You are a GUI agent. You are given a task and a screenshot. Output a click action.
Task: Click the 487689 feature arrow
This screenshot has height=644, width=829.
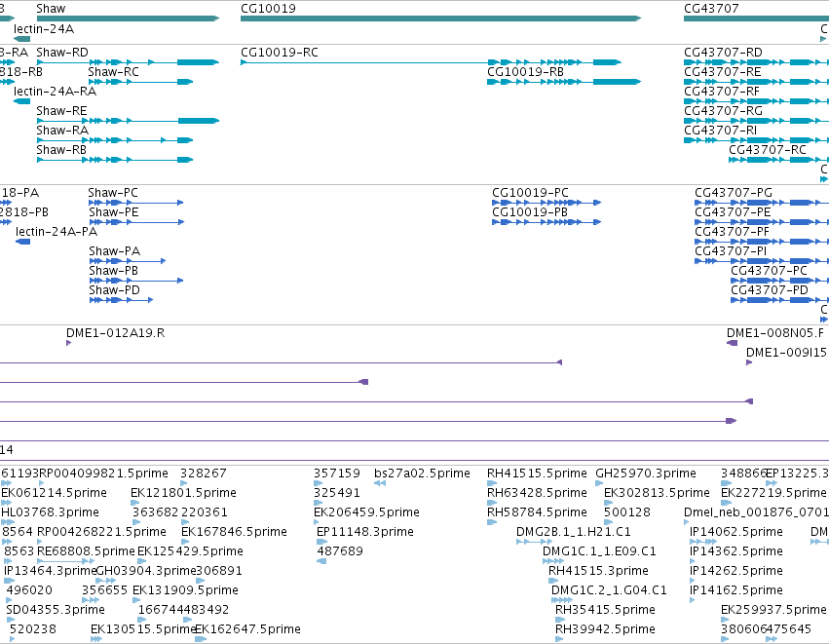[x=321, y=561]
